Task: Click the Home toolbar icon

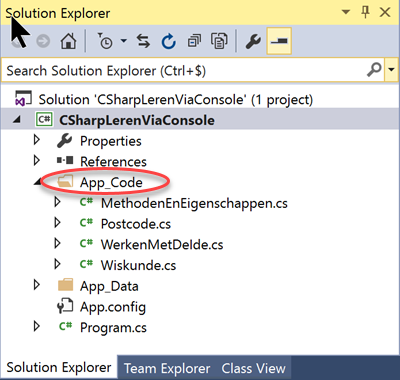Action: coord(68,41)
